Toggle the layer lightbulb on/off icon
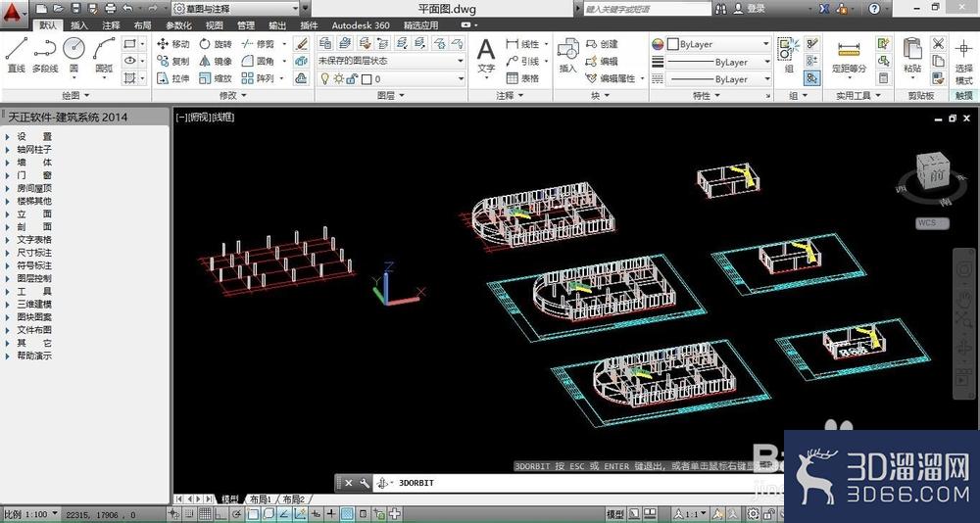Viewport: 980px width, 523px height. tap(325, 78)
